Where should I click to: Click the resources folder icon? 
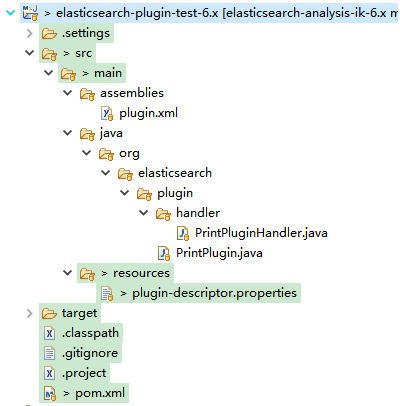coord(87,274)
